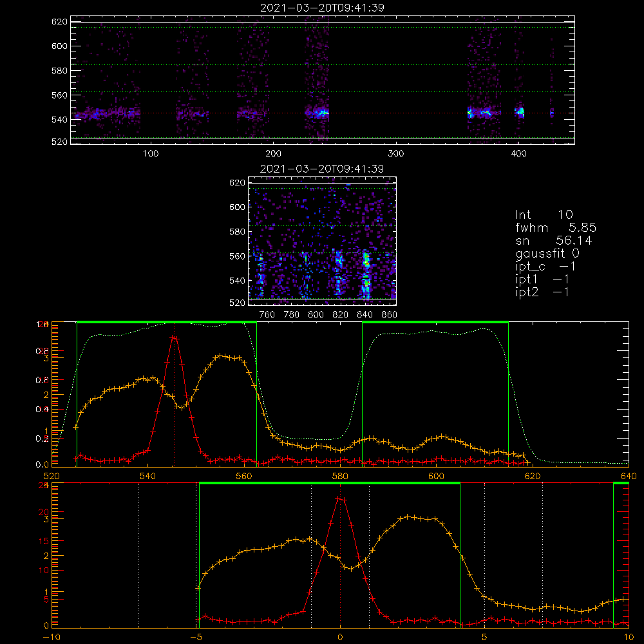Viewport: 644px width, 644px height.
Task: Click x-axis label 560 of the profile plot
Action: (244, 476)
